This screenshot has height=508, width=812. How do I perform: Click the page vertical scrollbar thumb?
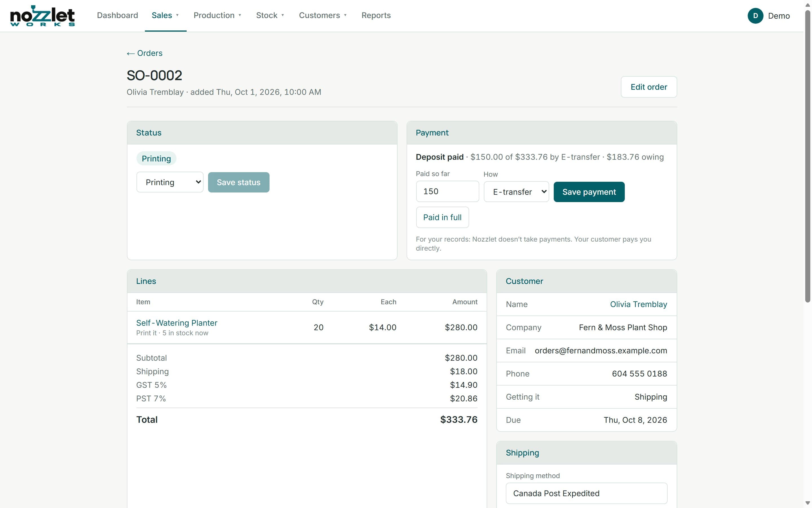tap(808, 156)
